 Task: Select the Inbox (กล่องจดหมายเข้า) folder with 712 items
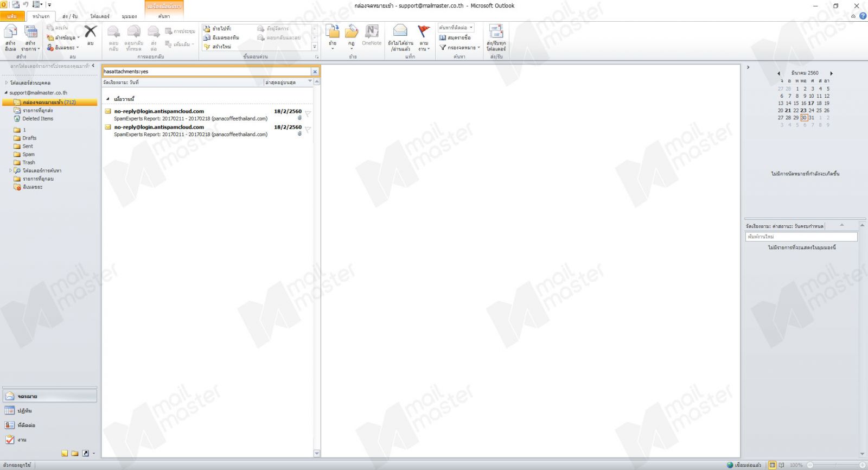pyautogui.click(x=49, y=102)
